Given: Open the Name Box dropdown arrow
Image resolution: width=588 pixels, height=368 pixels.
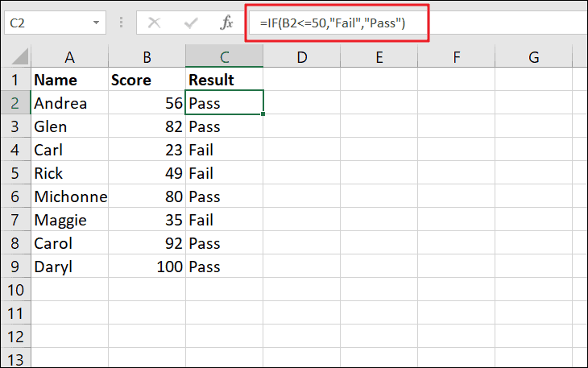Looking at the screenshot, I should [x=96, y=23].
